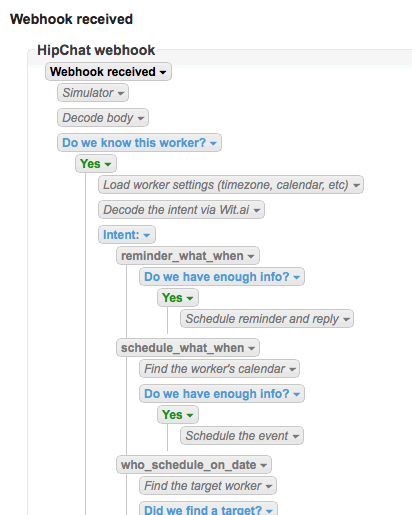
Task: Open the 'Webhook received' node dropdown
Action: 108,72
